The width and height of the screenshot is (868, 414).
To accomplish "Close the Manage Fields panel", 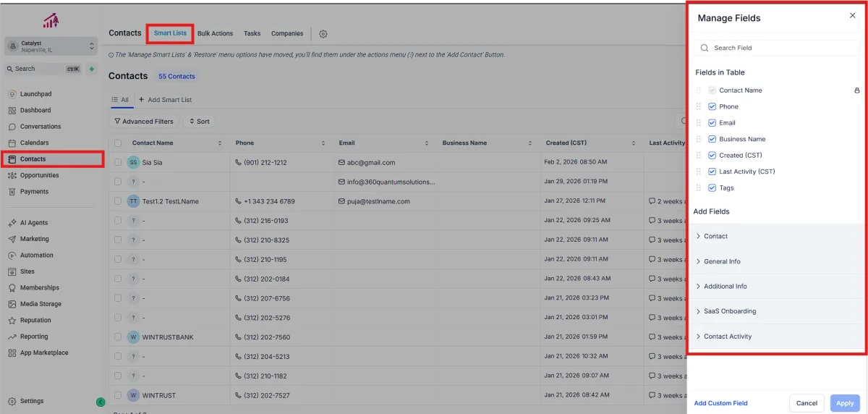I will (852, 16).
